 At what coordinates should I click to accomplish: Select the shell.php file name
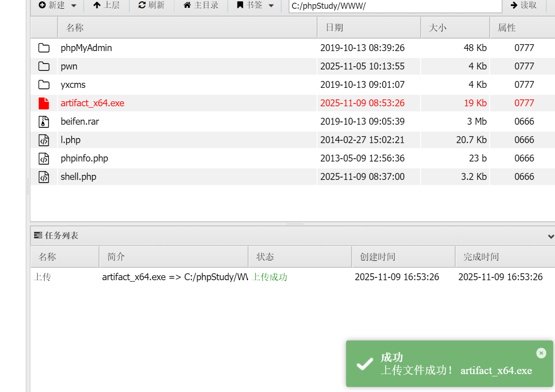pyautogui.click(x=78, y=177)
